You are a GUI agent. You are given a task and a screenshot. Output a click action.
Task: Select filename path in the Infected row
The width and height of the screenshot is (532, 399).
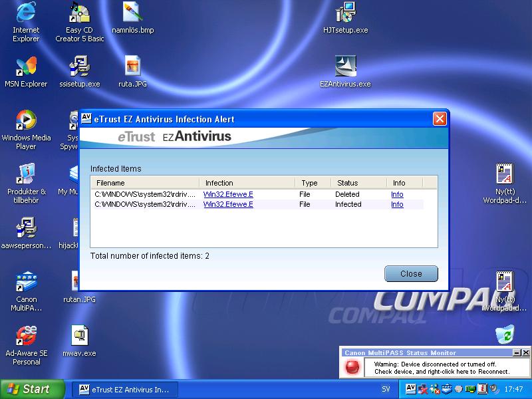pos(145,204)
